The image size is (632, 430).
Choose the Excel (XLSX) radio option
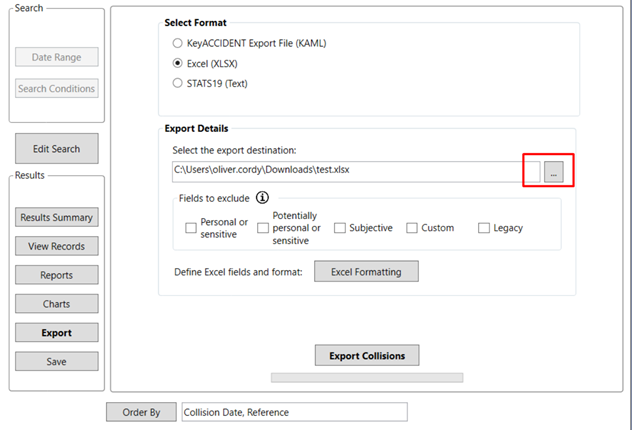pos(178,63)
